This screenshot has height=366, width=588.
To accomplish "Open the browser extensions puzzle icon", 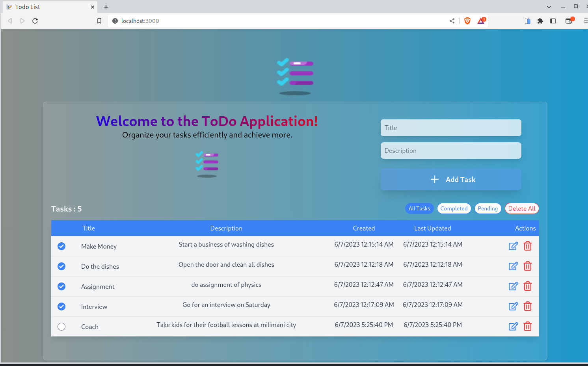I will pos(540,21).
